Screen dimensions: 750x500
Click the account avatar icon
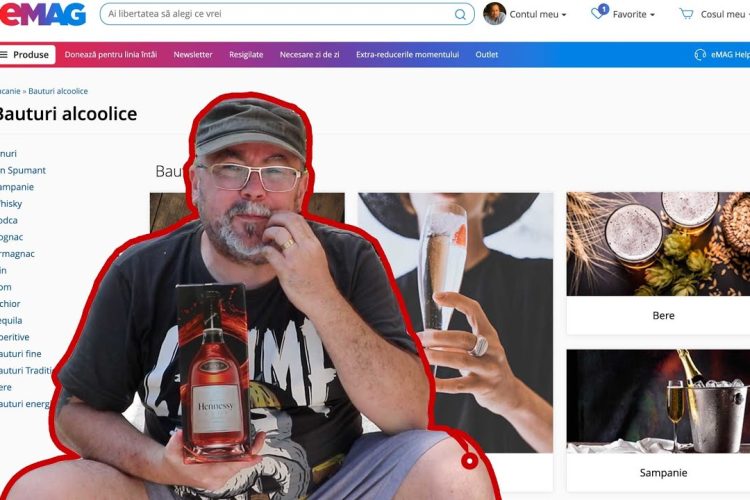tap(494, 14)
